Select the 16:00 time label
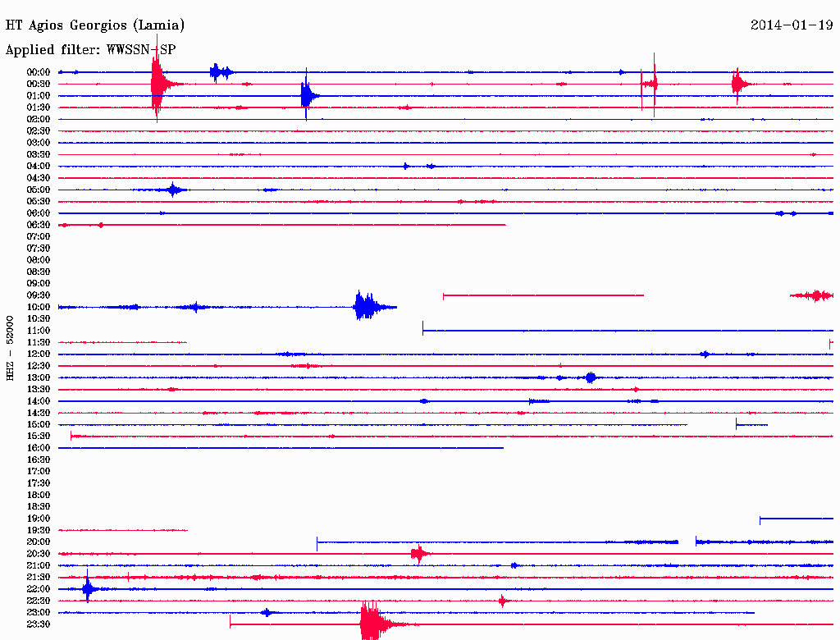The height and width of the screenshot is (640, 840). pyautogui.click(x=38, y=448)
